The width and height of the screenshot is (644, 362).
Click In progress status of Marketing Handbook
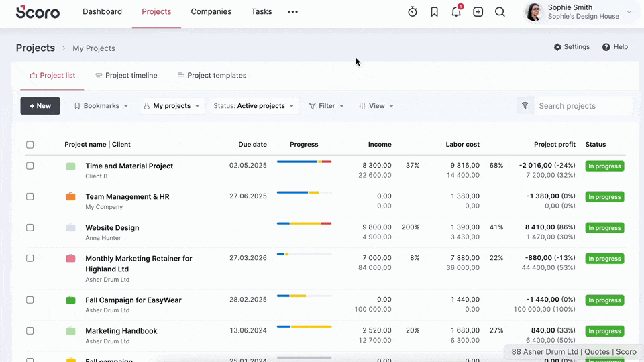604,331
